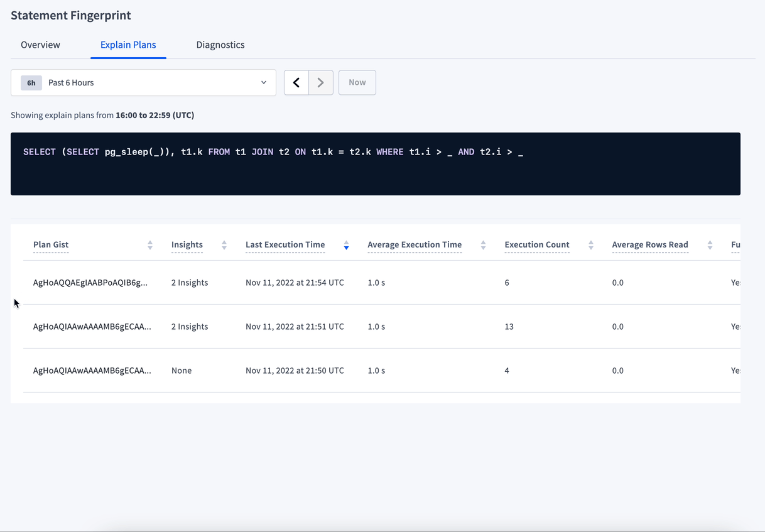This screenshot has width=765, height=532.
Task: Click the Plan Gist column header
Action: [51, 244]
